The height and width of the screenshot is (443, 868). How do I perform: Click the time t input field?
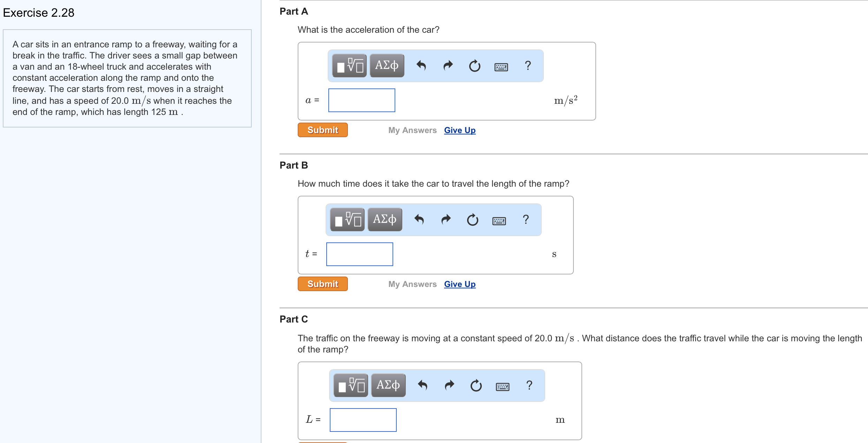click(359, 254)
